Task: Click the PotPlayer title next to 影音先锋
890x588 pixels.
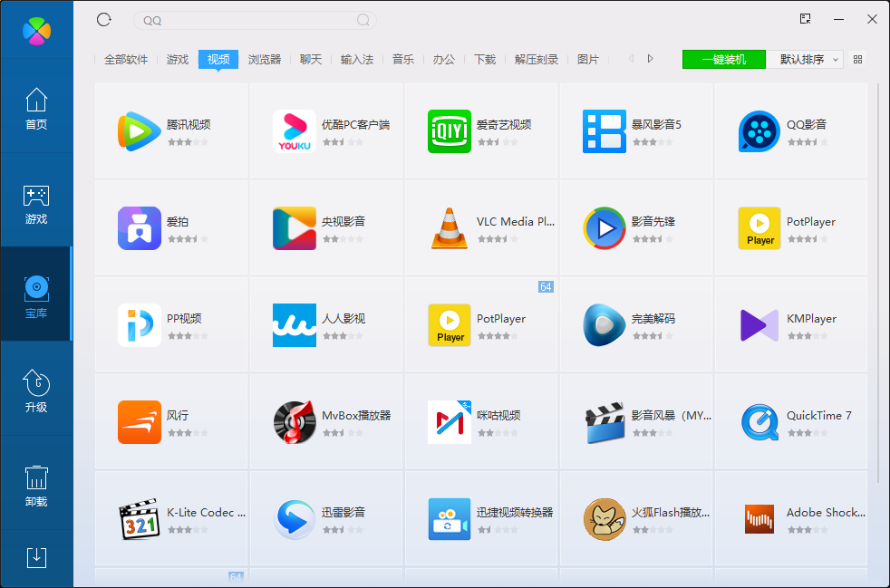Action: coord(810,221)
